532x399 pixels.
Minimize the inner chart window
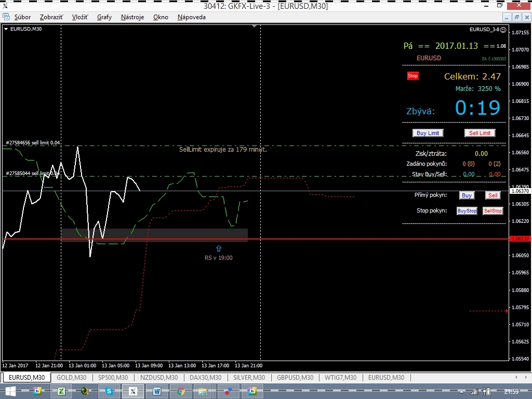coord(507,17)
